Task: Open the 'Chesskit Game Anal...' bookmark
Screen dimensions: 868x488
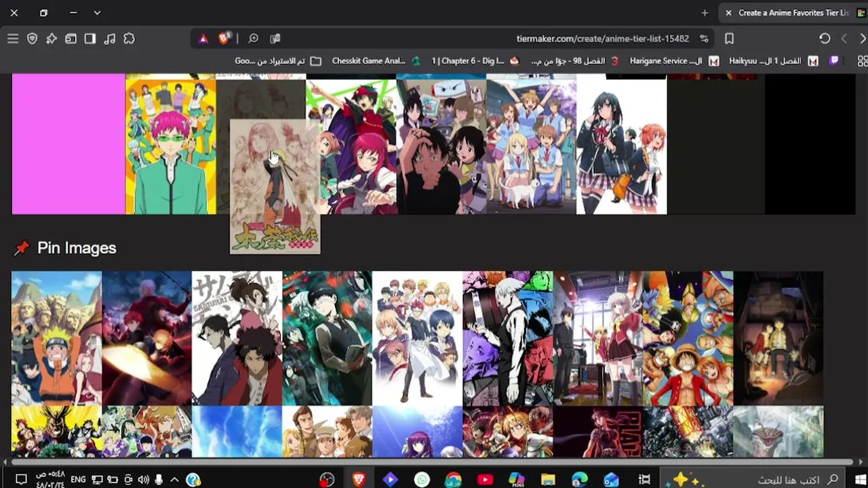Action: click(375, 61)
